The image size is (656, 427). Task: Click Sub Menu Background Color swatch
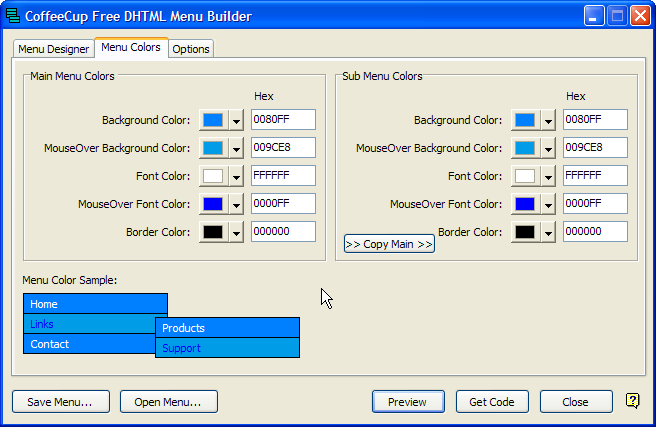pos(524,120)
